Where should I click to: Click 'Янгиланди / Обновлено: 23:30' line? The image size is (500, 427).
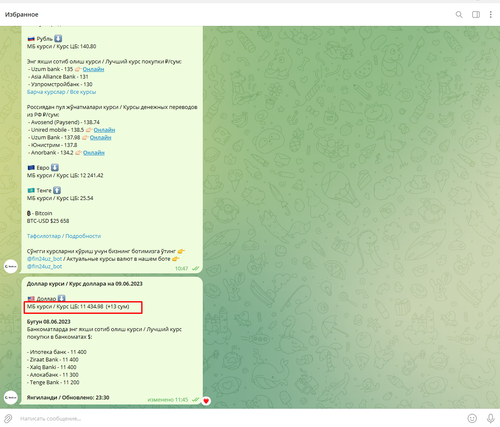click(x=68, y=398)
